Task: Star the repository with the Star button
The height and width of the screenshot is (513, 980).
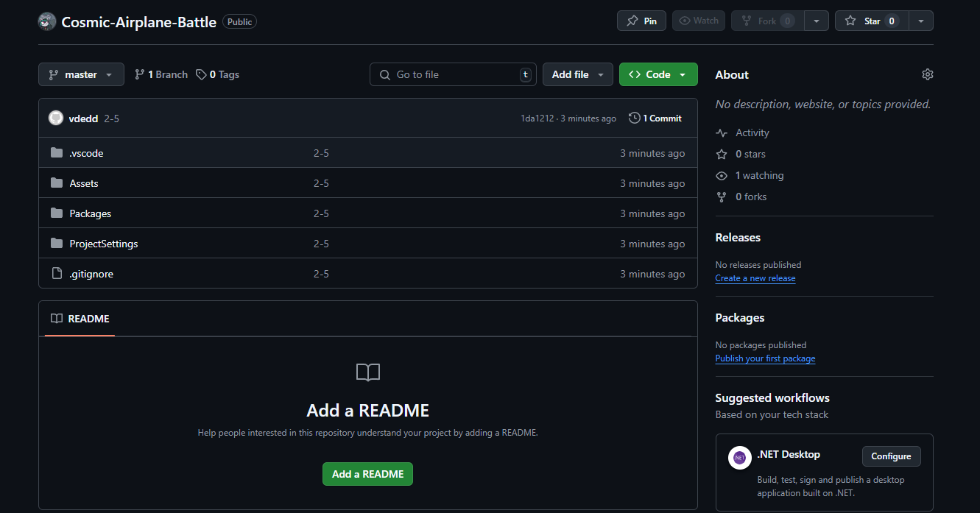Action: pyautogui.click(x=872, y=21)
